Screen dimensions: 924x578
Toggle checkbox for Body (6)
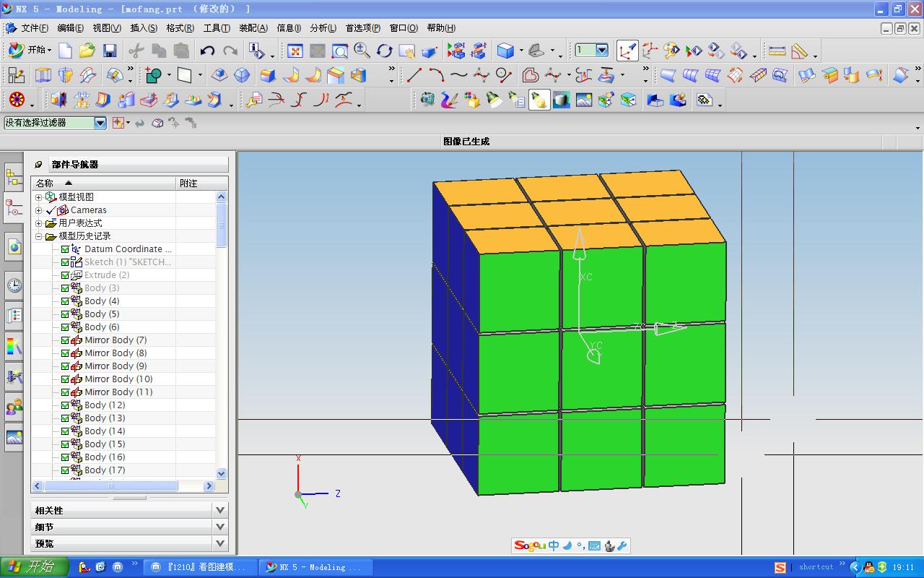(x=65, y=327)
